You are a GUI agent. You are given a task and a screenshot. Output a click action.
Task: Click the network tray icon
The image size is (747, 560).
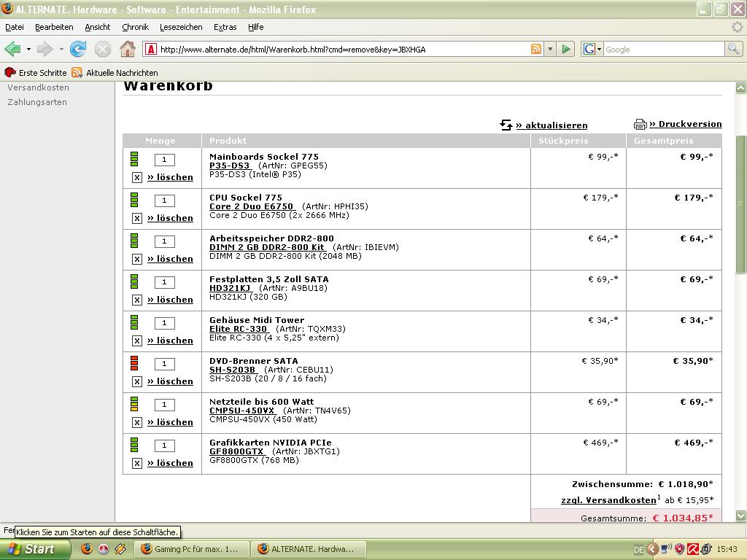tap(667, 549)
